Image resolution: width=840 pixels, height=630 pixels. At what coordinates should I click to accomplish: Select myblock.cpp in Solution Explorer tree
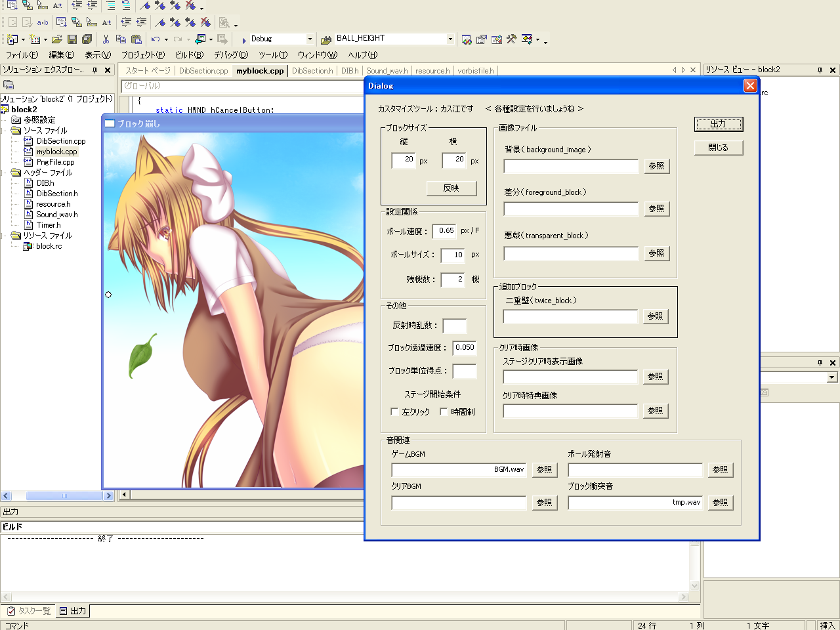coord(56,152)
